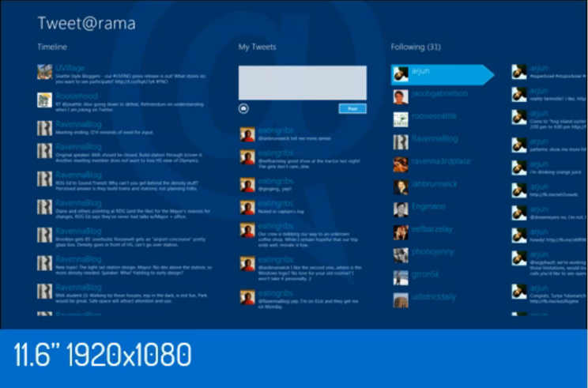Click phonojenny's profile picture
The height and width of the screenshot is (388, 588).
(401, 255)
